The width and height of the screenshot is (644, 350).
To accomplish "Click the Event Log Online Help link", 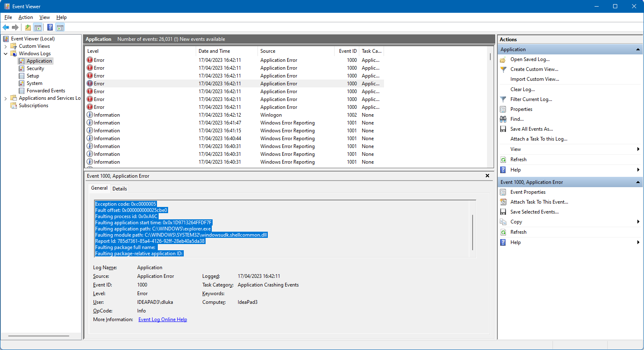I will tap(162, 319).
